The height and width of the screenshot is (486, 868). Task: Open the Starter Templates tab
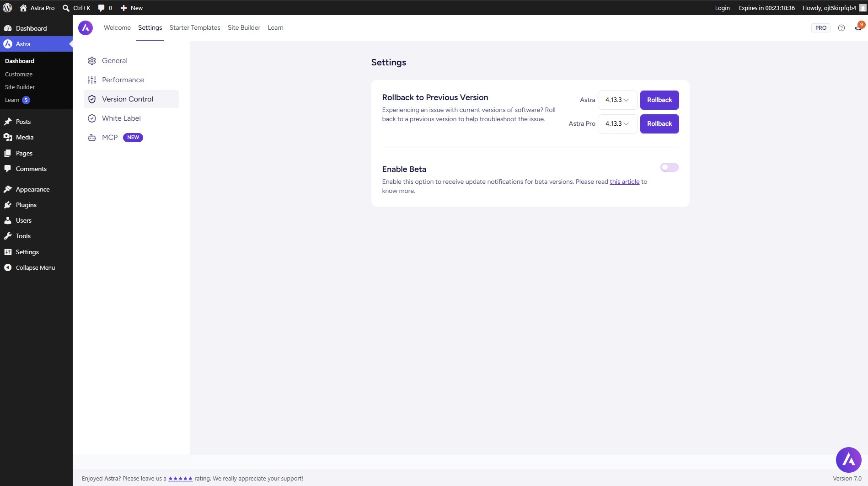[195, 27]
